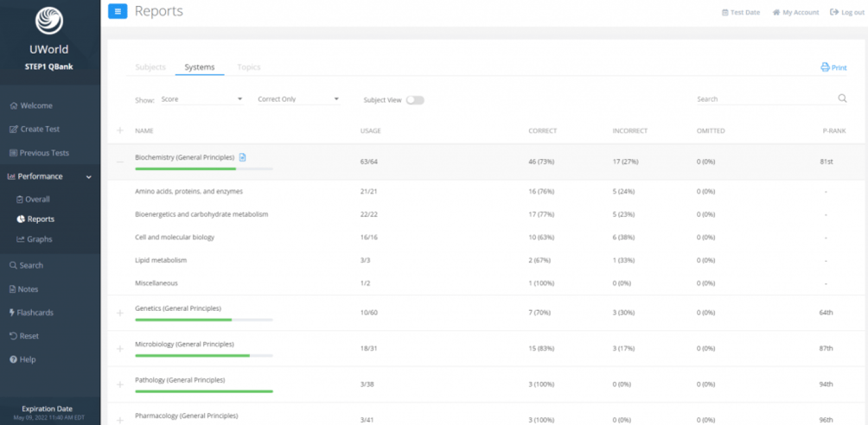Open Help in the sidebar

(27, 359)
